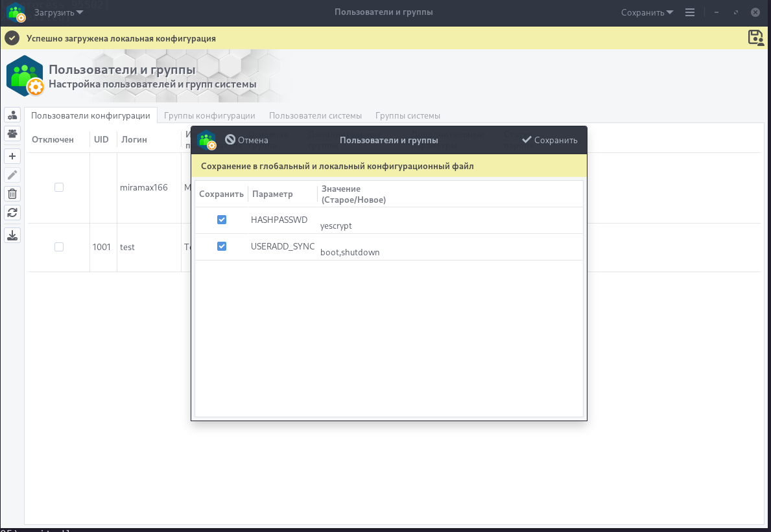Viewport: 771px width, 532px height.
Task: Uncheck the USERADD_SYNC save checkbox
Action: (x=222, y=246)
